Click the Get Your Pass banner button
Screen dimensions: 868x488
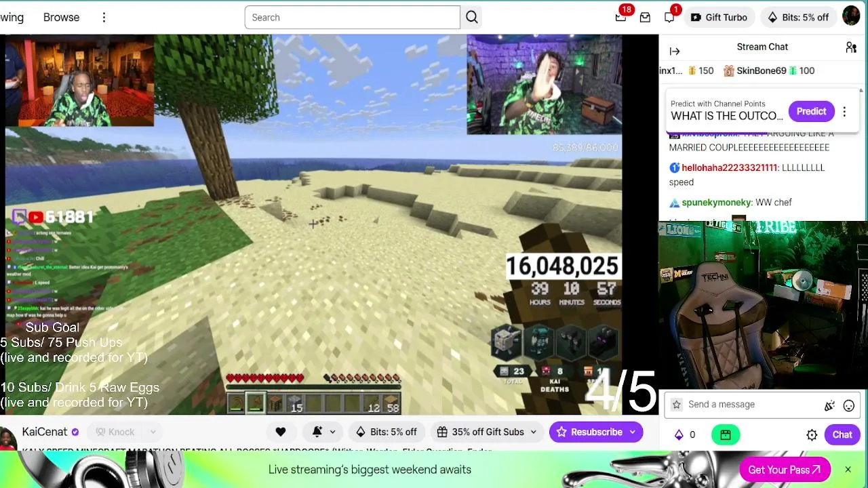(x=785, y=470)
